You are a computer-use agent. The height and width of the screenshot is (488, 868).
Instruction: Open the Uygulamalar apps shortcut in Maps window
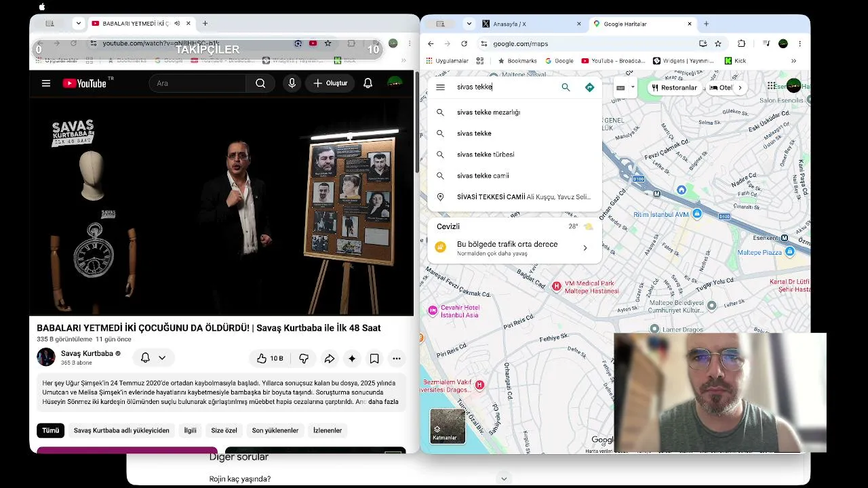[x=447, y=61]
